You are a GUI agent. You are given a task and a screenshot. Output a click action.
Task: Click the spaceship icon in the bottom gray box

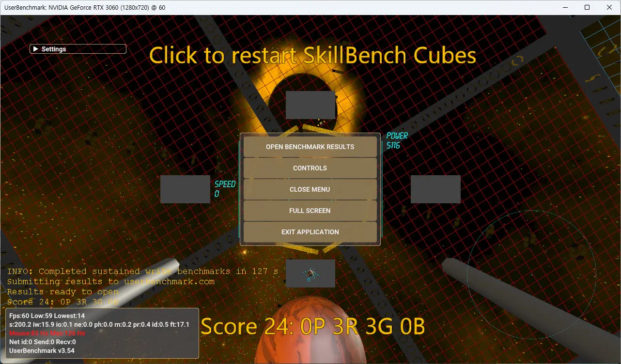[310, 274]
